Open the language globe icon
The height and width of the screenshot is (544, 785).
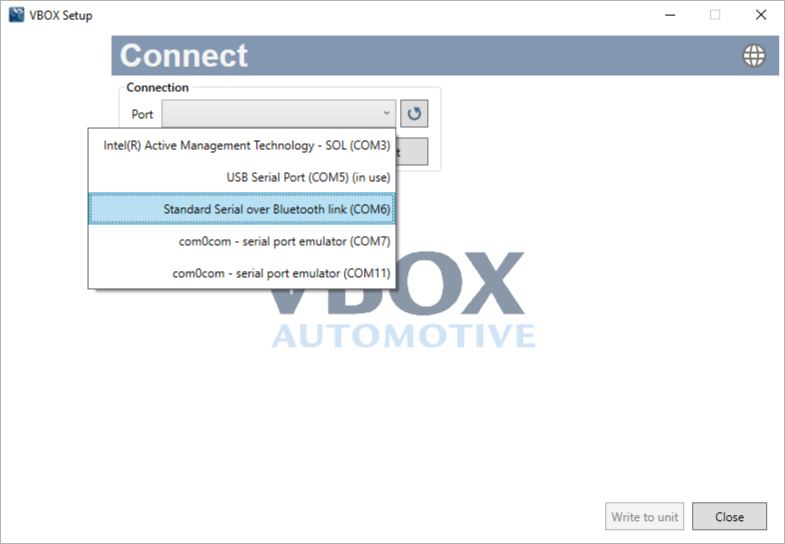pos(753,55)
